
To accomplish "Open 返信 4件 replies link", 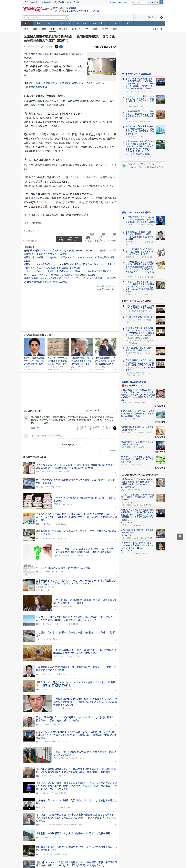I will coord(35,428).
